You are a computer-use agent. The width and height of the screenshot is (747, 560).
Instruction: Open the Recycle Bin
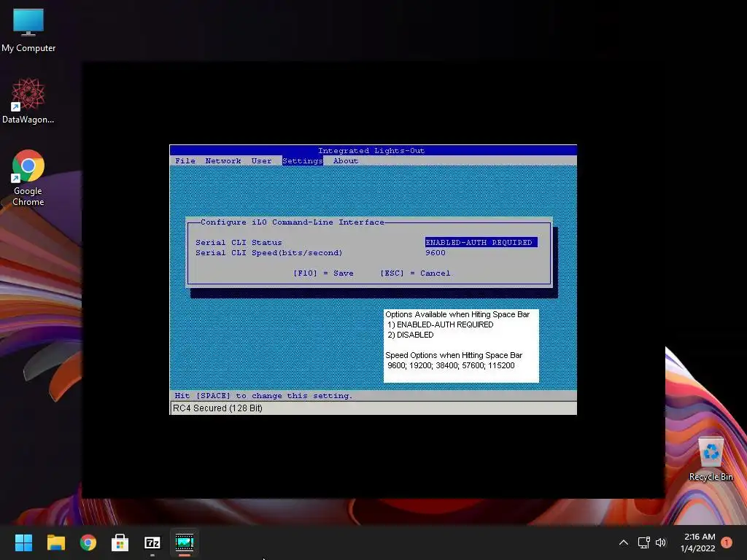click(x=711, y=459)
